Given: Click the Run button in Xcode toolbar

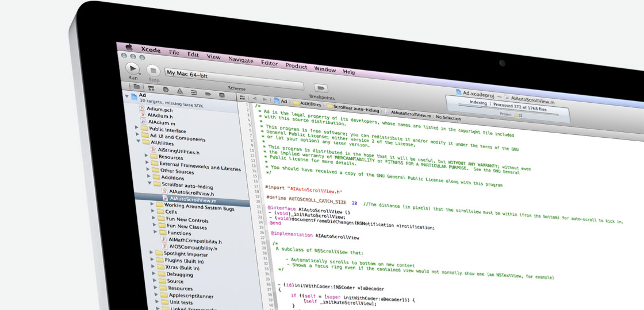Looking at the screenshot, I should pyautogui.click(x=132, y=68).
